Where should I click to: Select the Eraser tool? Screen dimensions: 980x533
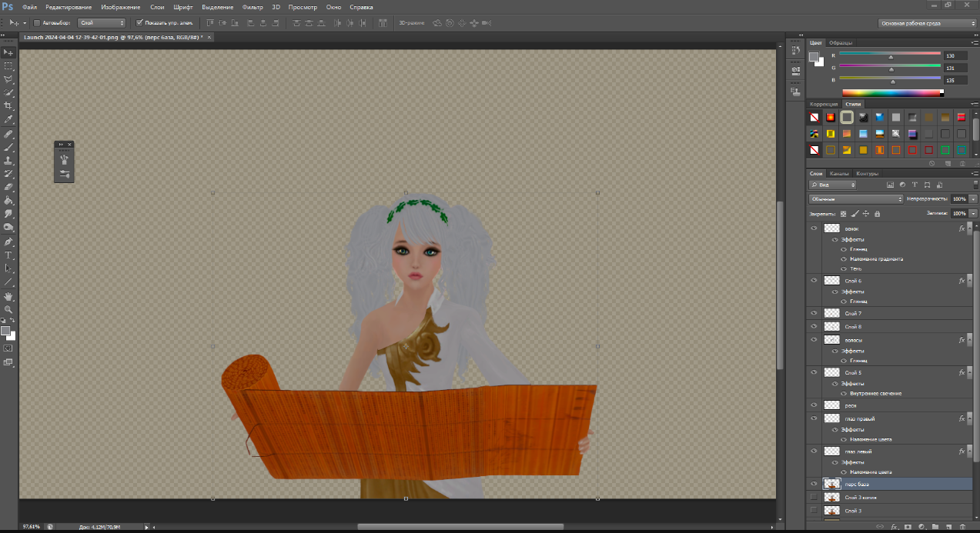pyautogui.click(x=8, y=187)
